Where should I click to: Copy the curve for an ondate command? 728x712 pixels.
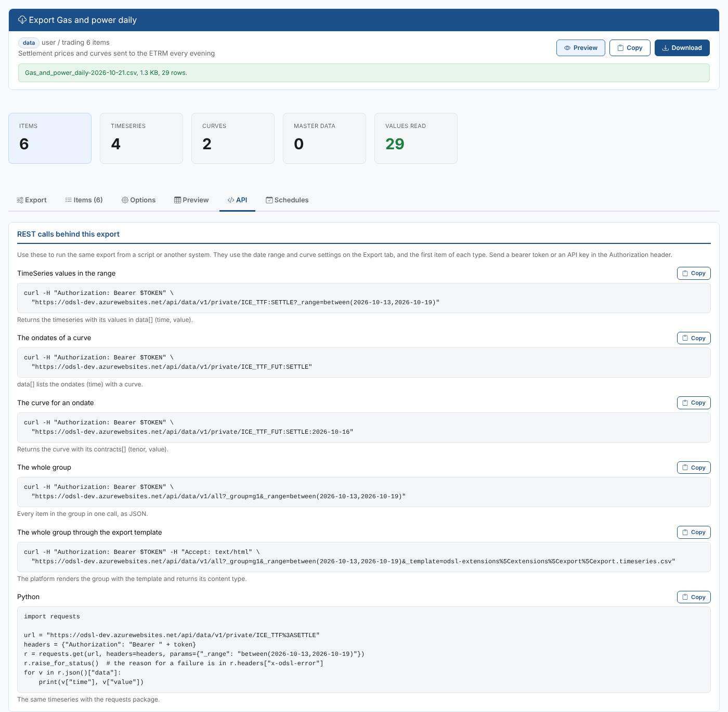pos(694,403)
